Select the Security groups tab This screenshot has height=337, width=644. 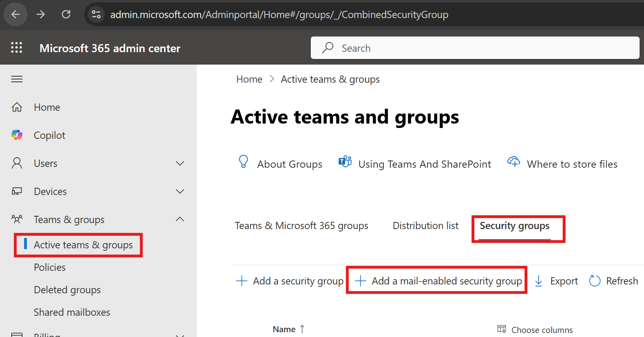click(514, 226)
